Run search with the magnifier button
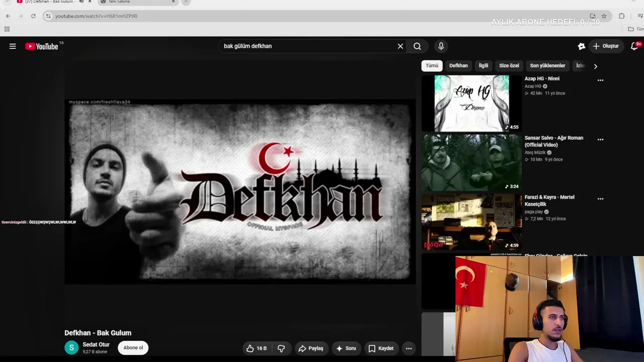The height and width of the screenshot is (362, 644). click(417, 46)
